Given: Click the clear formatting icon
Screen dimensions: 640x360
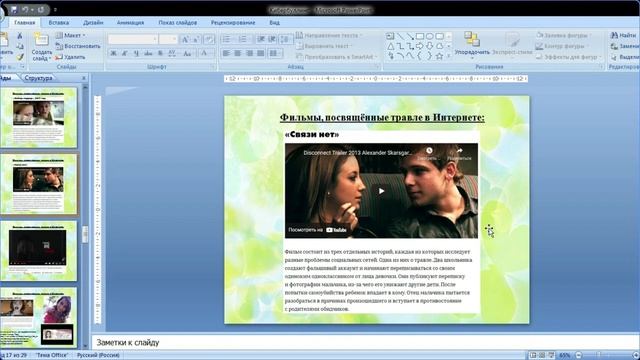Looking at the screenshot, I should click(209, 40).
